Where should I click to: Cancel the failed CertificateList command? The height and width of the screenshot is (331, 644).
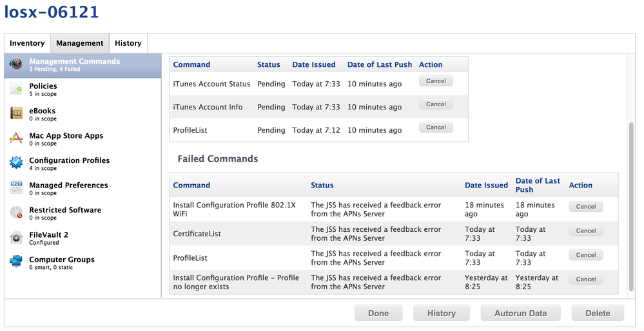coord(586,231)
